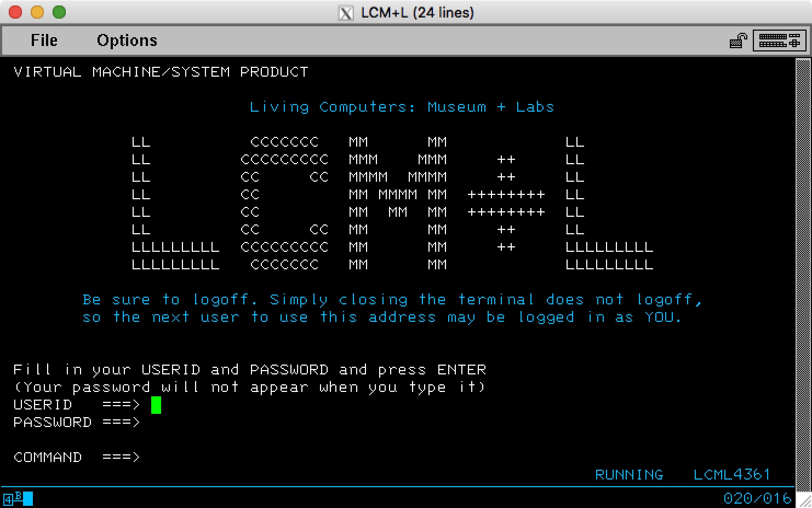Click the COMMAND label

[x=48, y=458]
